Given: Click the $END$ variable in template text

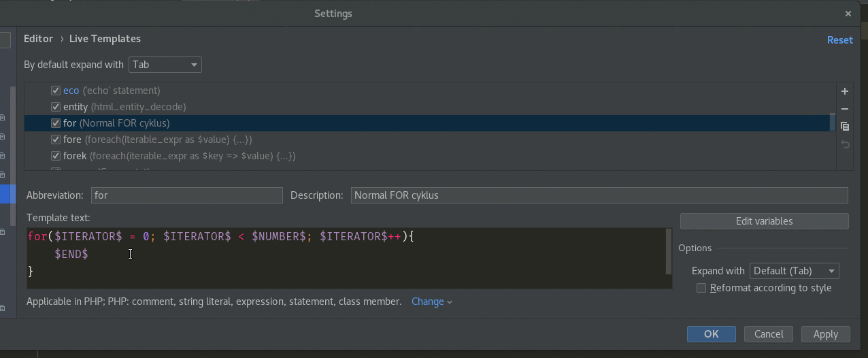Looking at the screenshot, I should (71, 254).
